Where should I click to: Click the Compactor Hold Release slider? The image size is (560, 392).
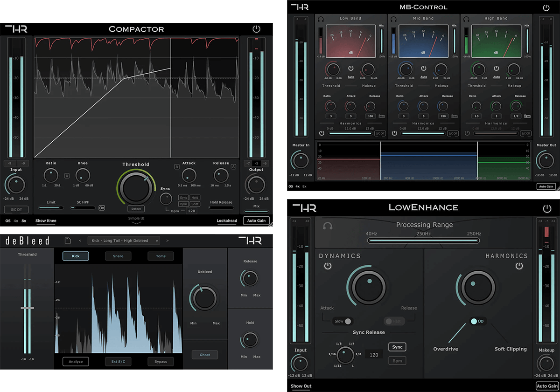[x=221, y=207]
